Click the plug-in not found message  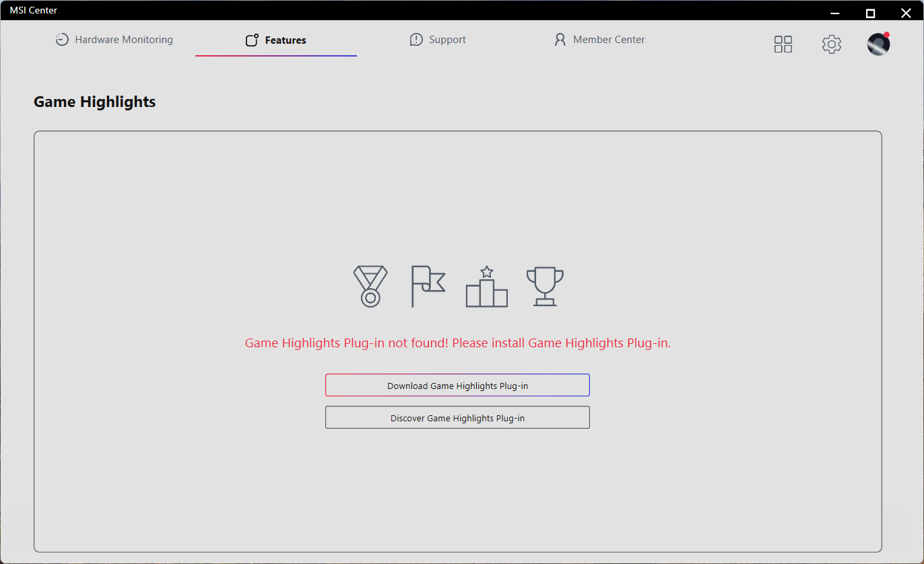coord(458,343)
